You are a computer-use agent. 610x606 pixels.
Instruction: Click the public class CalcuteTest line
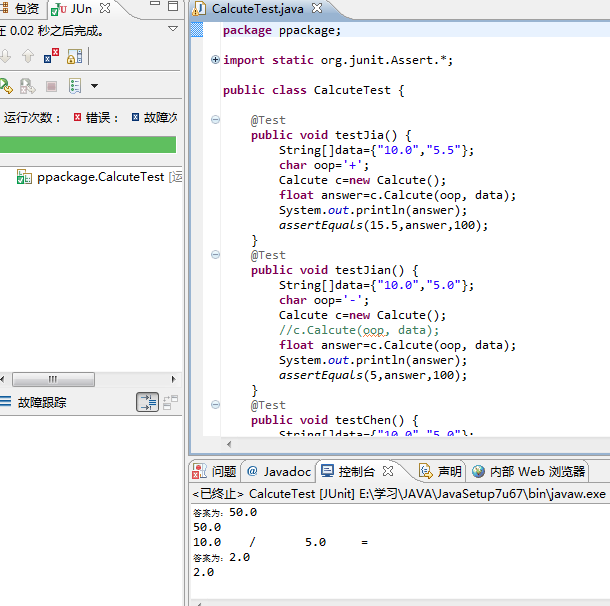click(x=314, y=90)
